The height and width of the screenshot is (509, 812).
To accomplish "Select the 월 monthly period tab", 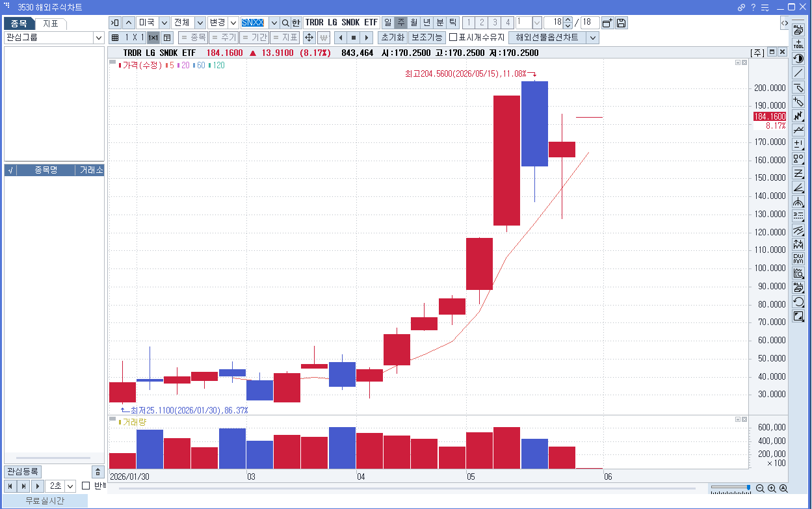I will coord(414,23).
